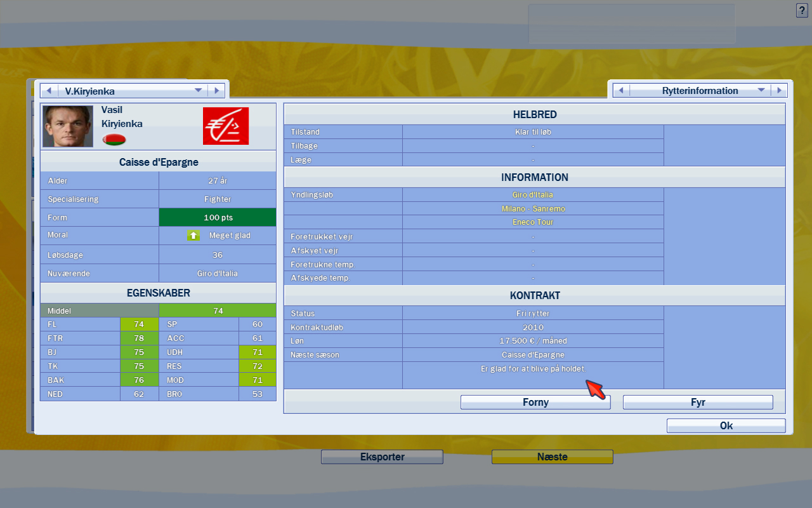Select Eneco Tour favourite race link
Image resolution: width=812 pixels, height=508 pixels.
click(x=532, y=222)
